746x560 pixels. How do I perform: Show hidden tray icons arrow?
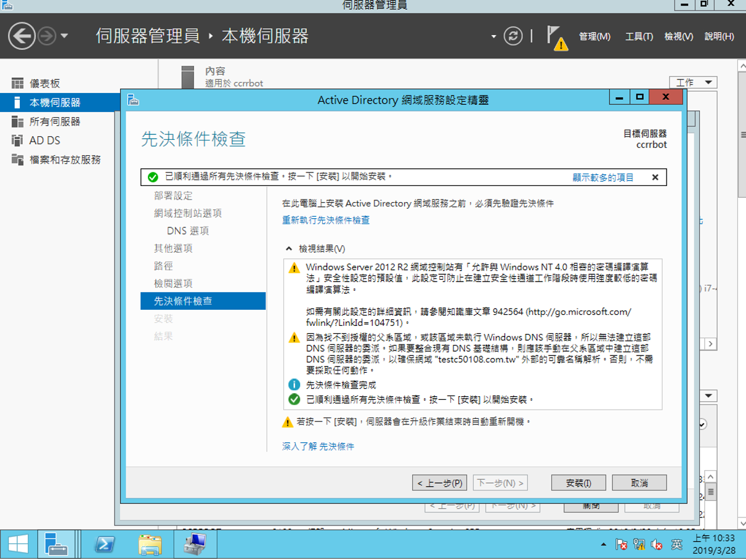tap(603, 545)
